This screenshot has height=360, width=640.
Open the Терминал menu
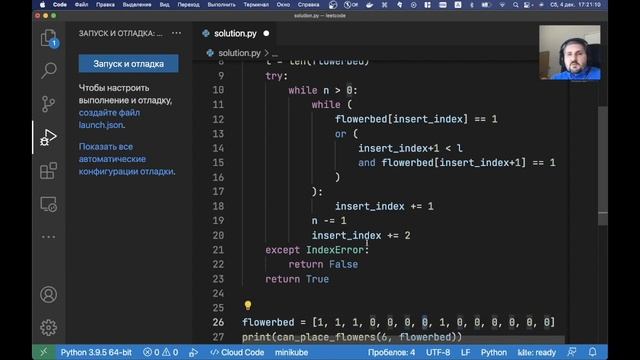click(x=256, y=5)
